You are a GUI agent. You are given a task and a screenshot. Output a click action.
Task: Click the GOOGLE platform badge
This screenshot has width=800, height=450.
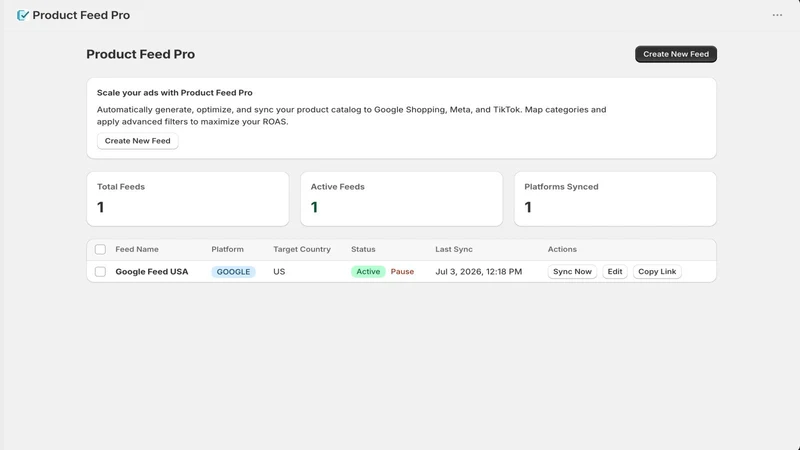pyautogui.click(x=233, y=272)
